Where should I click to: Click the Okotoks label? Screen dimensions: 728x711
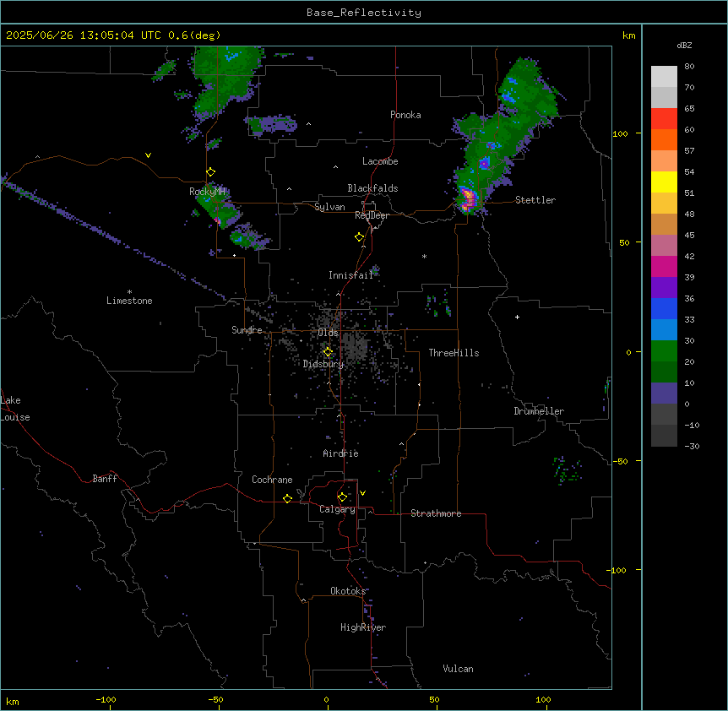coord(348,591)
